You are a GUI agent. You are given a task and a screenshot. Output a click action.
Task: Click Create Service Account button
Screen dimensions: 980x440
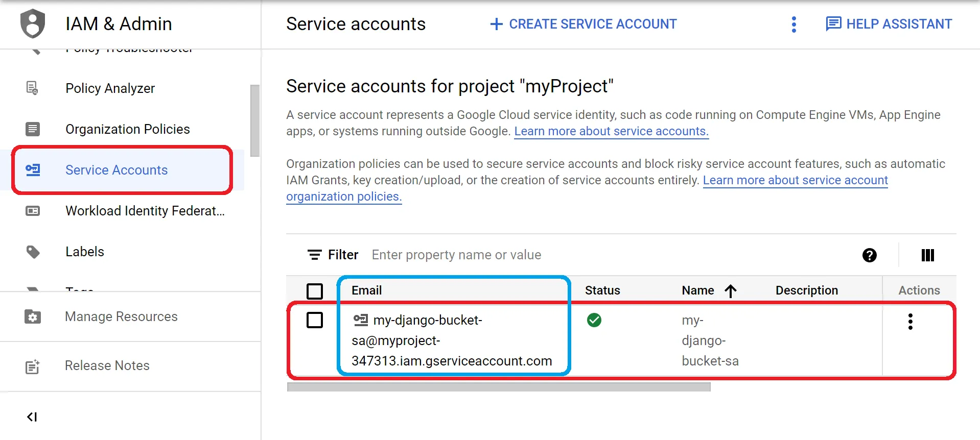583,24
